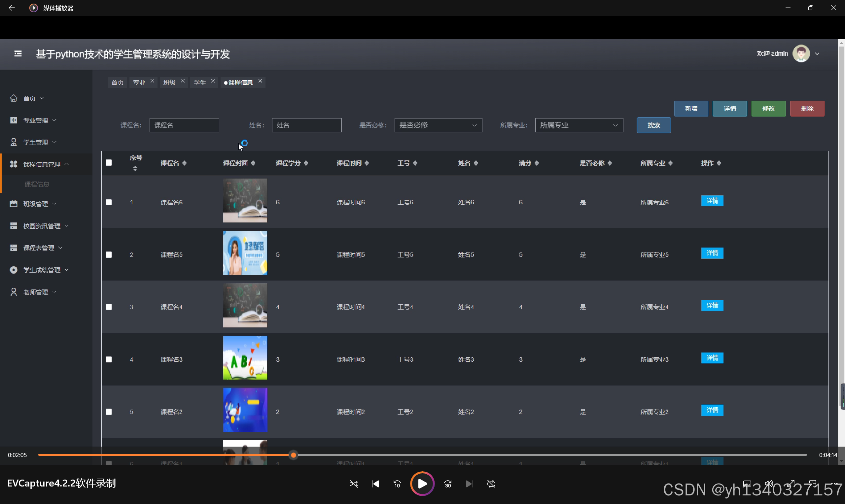This screenshot has width=845, height=504.
Task: Toggle repeat mode icon
Action: click(491, 484)
